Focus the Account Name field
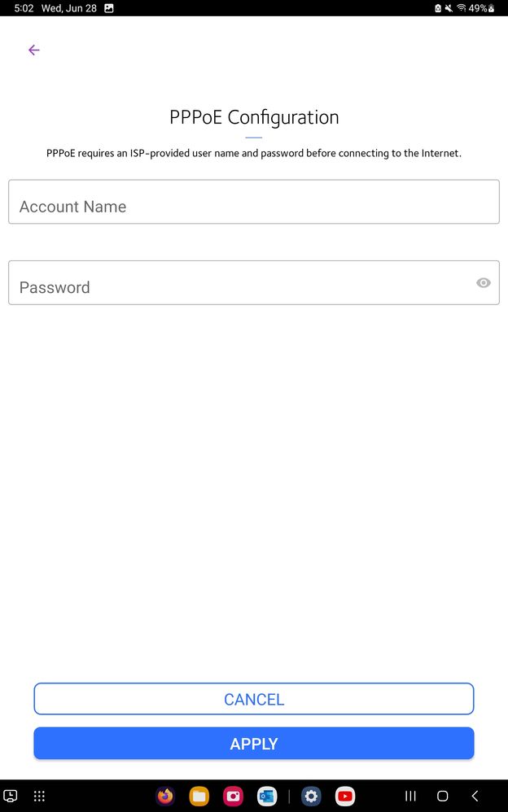This screenshot has height=812, width=508. pyautogui.click(x=254, y=202)
